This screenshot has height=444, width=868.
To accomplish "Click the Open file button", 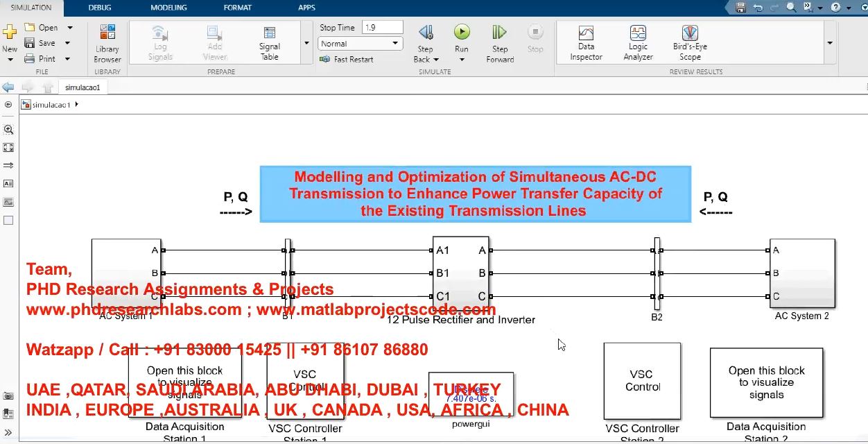I will tap(42, 28).
